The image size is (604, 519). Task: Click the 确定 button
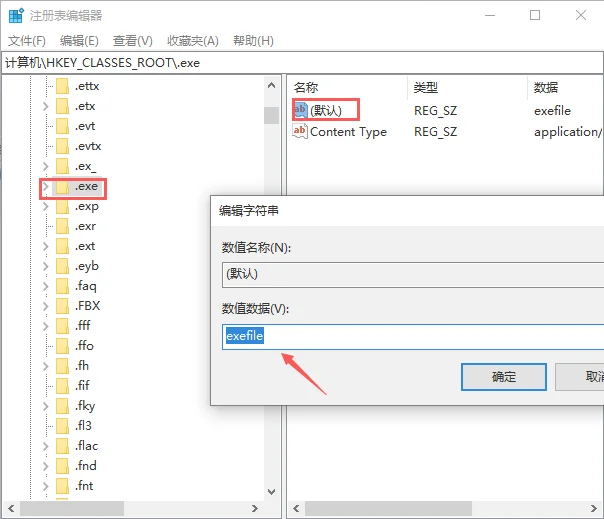pyautogui.click(x=504, y=377)
